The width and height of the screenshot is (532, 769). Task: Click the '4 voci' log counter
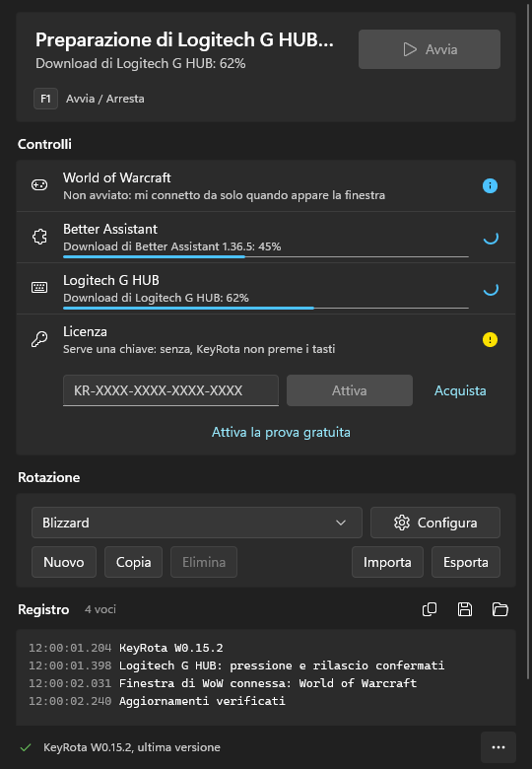pyautogui.click(x=100, y=609)
